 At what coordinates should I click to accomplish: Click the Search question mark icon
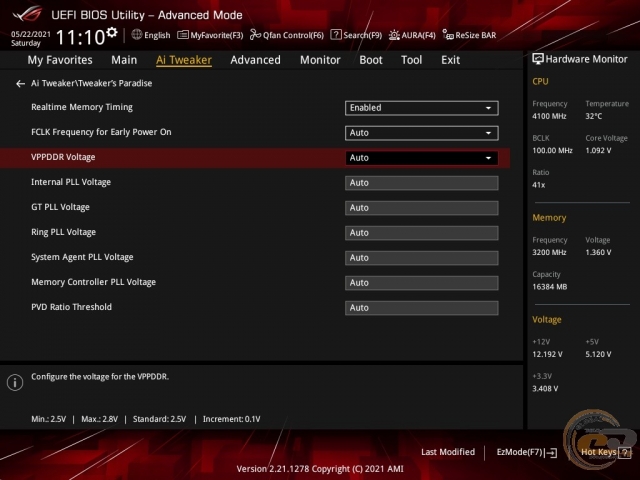click(x=336, y=35)
